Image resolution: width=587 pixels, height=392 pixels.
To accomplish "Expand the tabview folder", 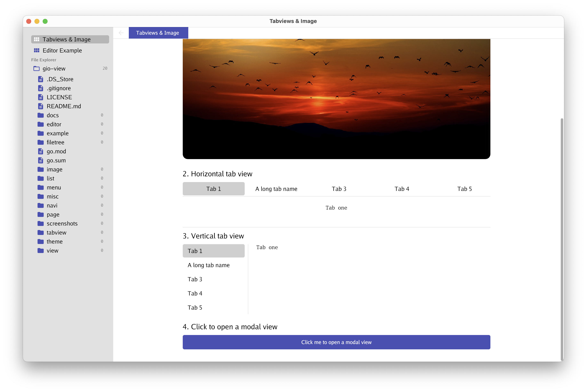I will pyautogui.click(x=57, y=232).
